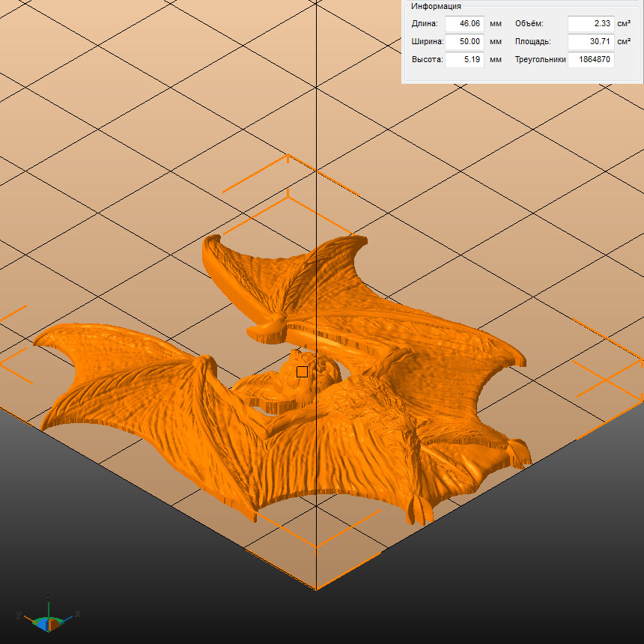Click the Ширина value field

click(x=464, y=42)
